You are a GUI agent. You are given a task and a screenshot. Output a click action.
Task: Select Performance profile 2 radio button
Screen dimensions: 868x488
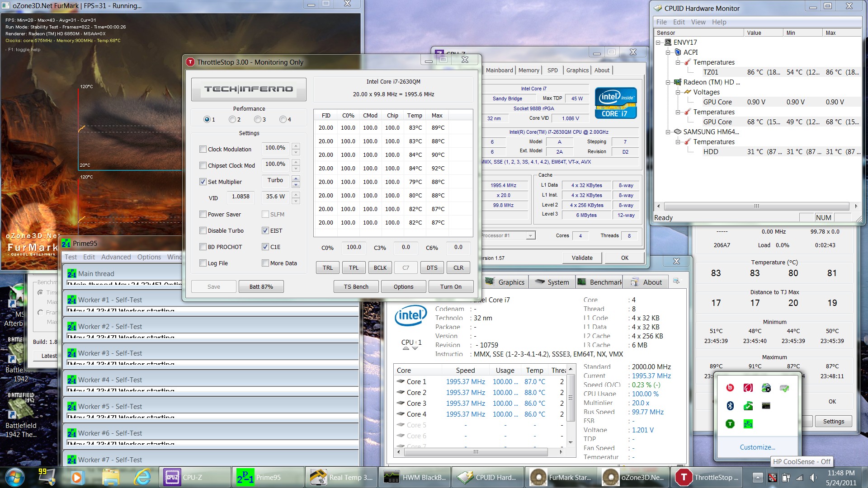coord(232,119)
